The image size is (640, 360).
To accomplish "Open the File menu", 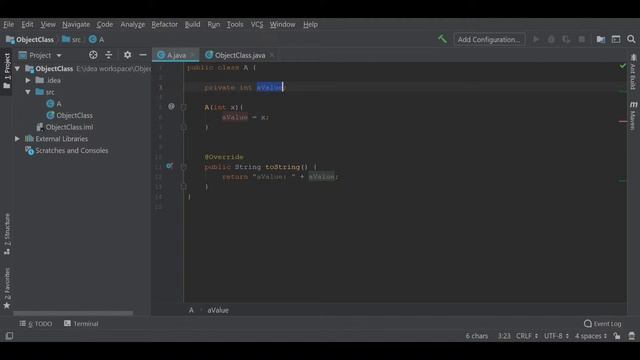I will (x=9, y=24).
